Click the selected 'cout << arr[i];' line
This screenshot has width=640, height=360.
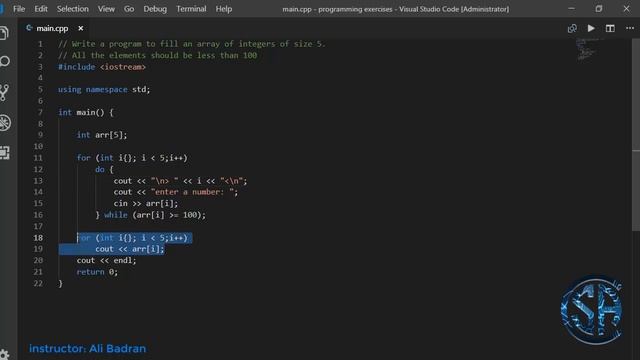coord(130,249)
